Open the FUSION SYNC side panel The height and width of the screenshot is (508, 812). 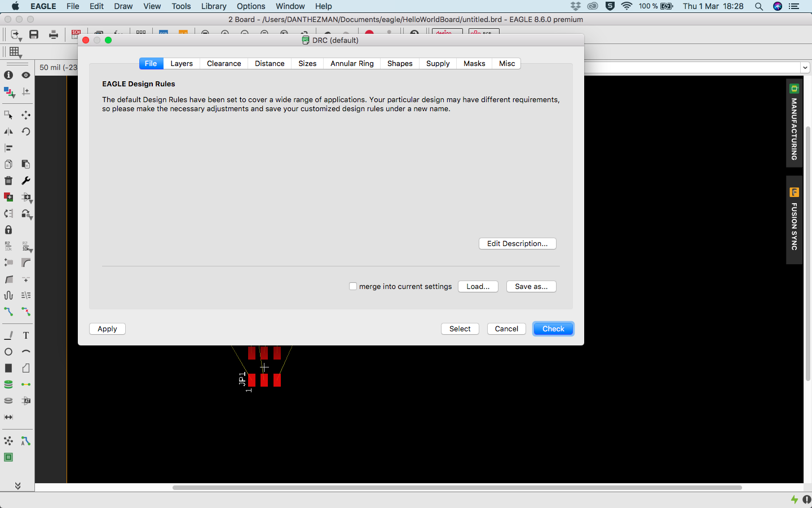tap(794, 220)
